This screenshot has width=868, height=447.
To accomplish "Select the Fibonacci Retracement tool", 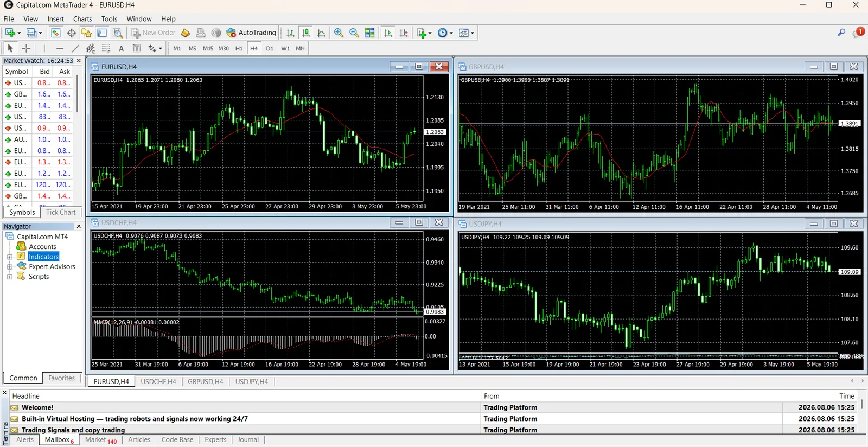I will click(106, 48).
